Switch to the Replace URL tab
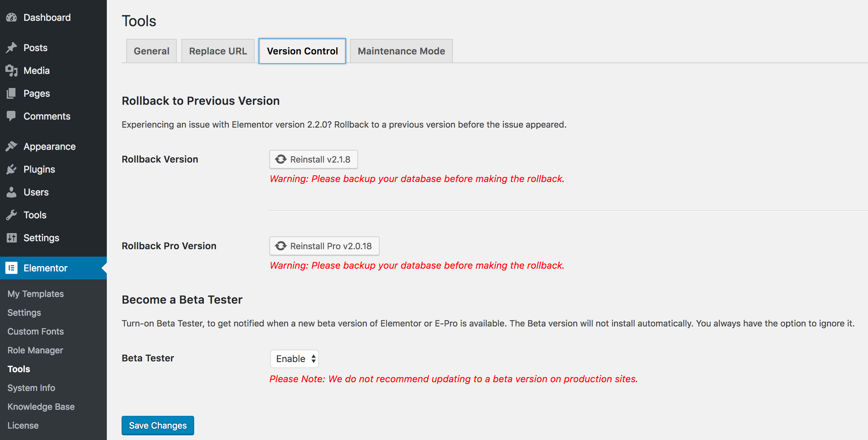The width and height of the screenshot is (868, 440). point(218,51)
